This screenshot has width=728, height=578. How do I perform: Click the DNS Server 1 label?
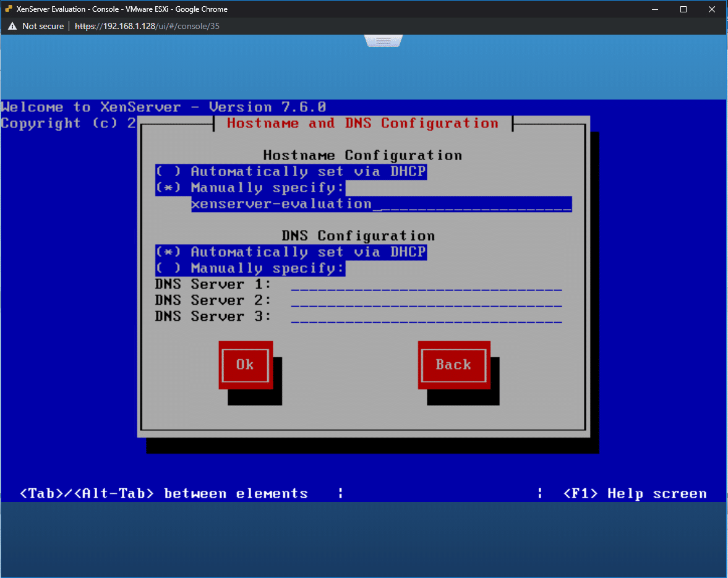click(213, 284)
